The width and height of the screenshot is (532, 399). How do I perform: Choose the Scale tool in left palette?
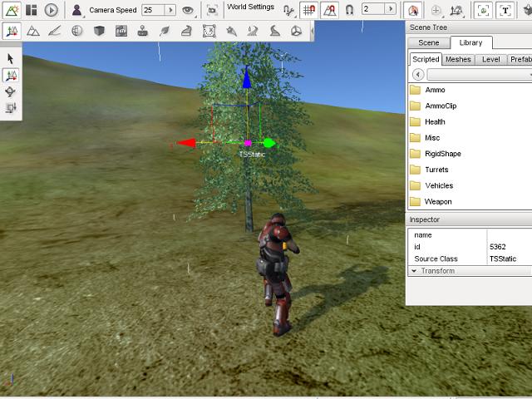[x=11, y=108]
